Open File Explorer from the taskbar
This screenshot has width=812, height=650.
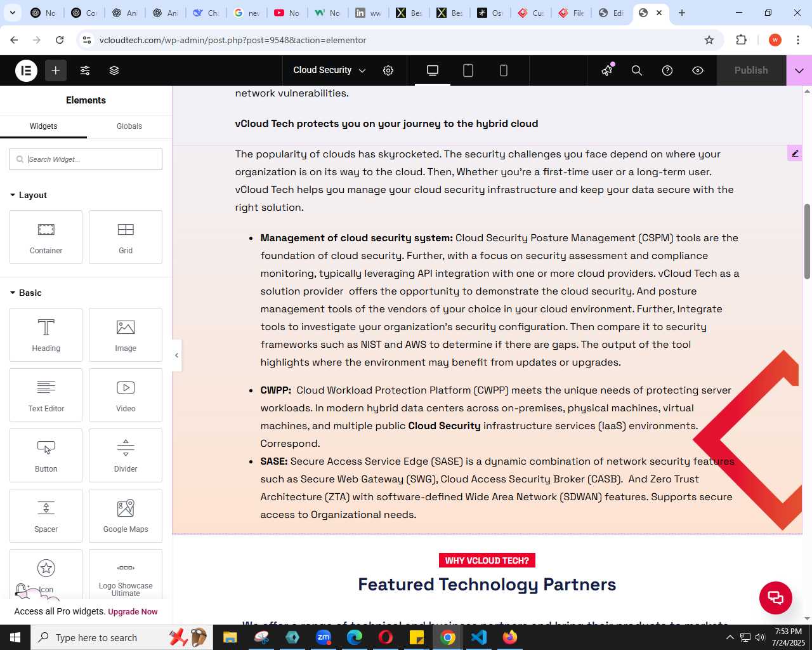(x=230, y=637)
